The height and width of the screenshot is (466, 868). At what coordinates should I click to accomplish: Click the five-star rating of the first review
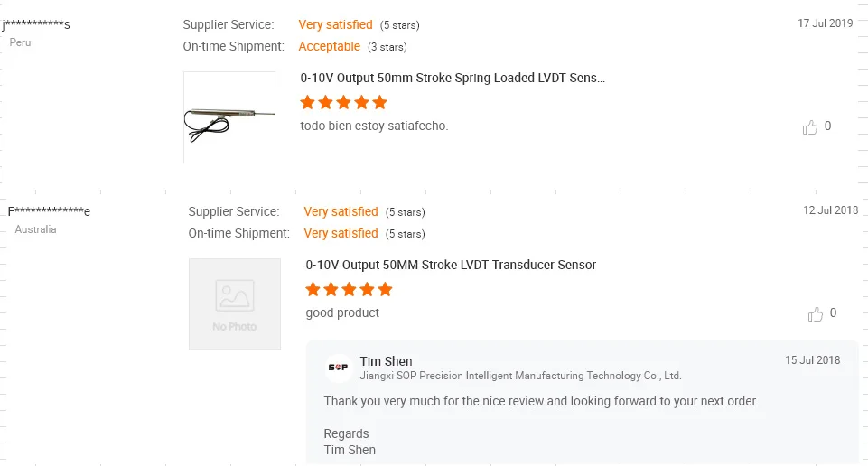click(343, 103)
